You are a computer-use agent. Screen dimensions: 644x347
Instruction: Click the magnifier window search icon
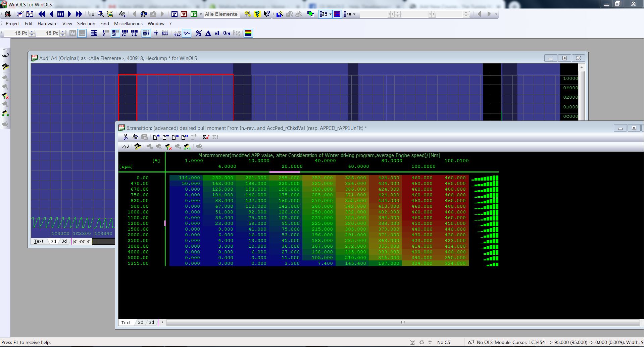click(x=100, y=14)
